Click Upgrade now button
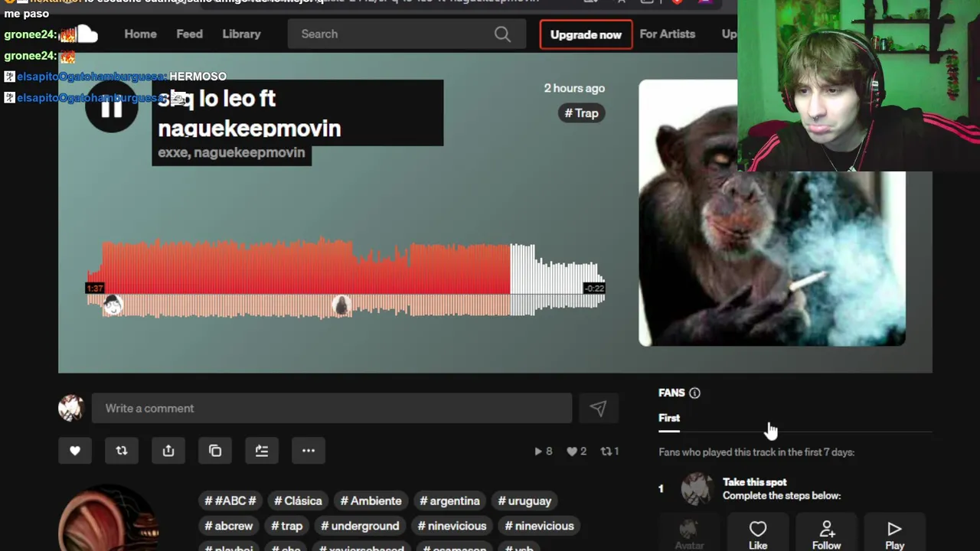This screenshot has width=980, height=551. pyautogui.click(x=586, y=34)
